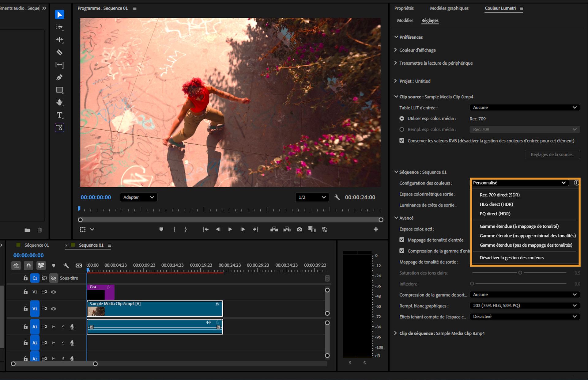
Task: Open the playback resolution 1/2 dropdown
Action: coord(312,197)
